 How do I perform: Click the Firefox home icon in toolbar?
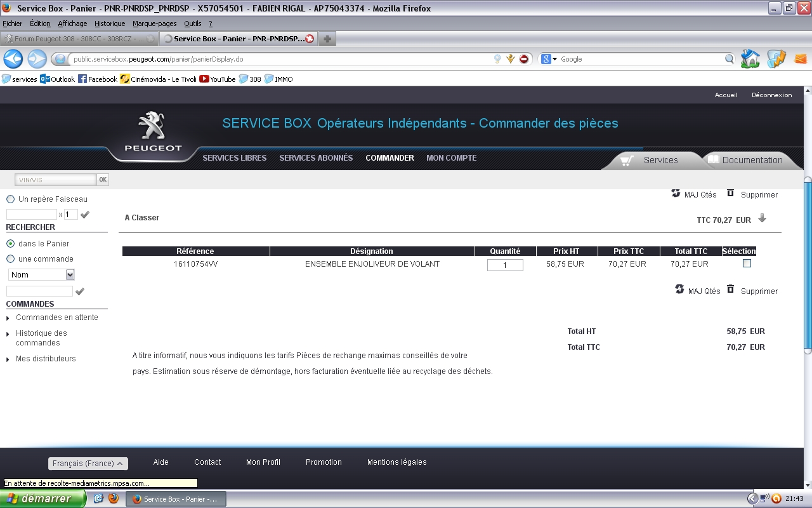(750, 59)
